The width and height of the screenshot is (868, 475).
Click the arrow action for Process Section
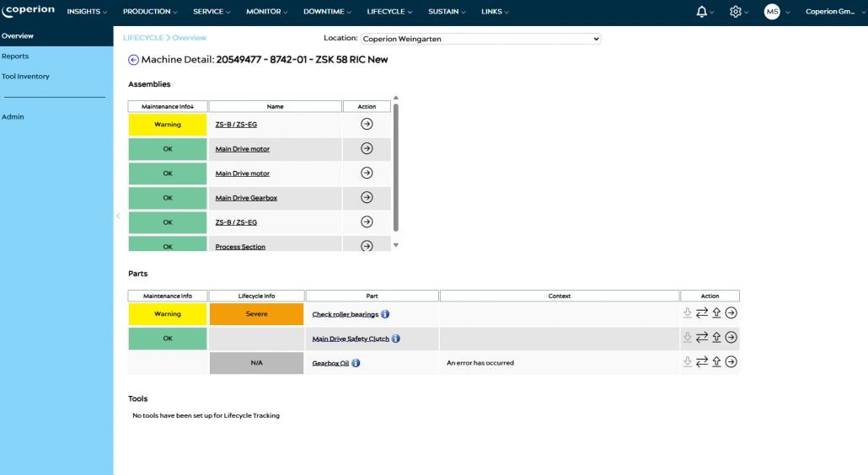[x=367, y=246]
